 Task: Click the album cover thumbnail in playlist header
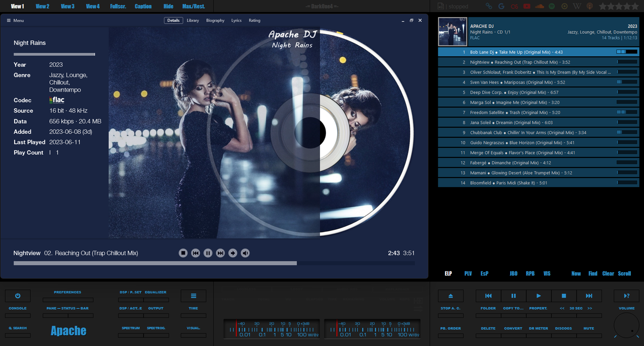coord(452,32)
